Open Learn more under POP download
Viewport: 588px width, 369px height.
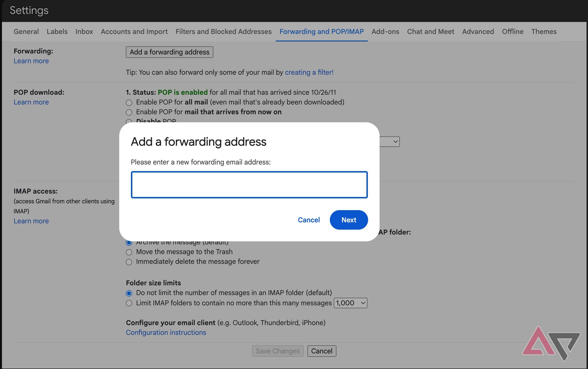click(31, 102)
